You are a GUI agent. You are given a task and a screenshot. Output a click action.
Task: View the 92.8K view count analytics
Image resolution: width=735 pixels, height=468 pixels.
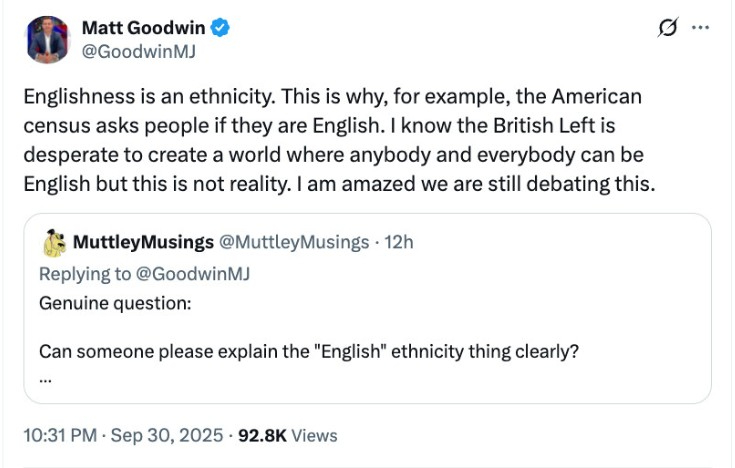[x=262, y=436]
